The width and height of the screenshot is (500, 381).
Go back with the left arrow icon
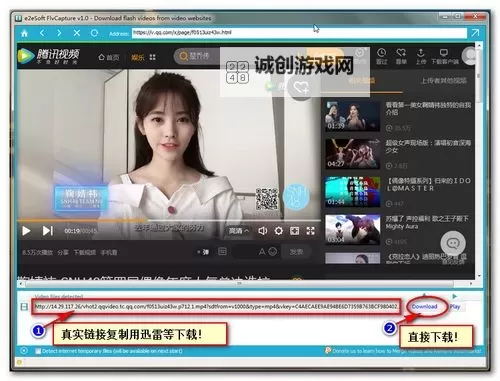[x=42, y=33]
